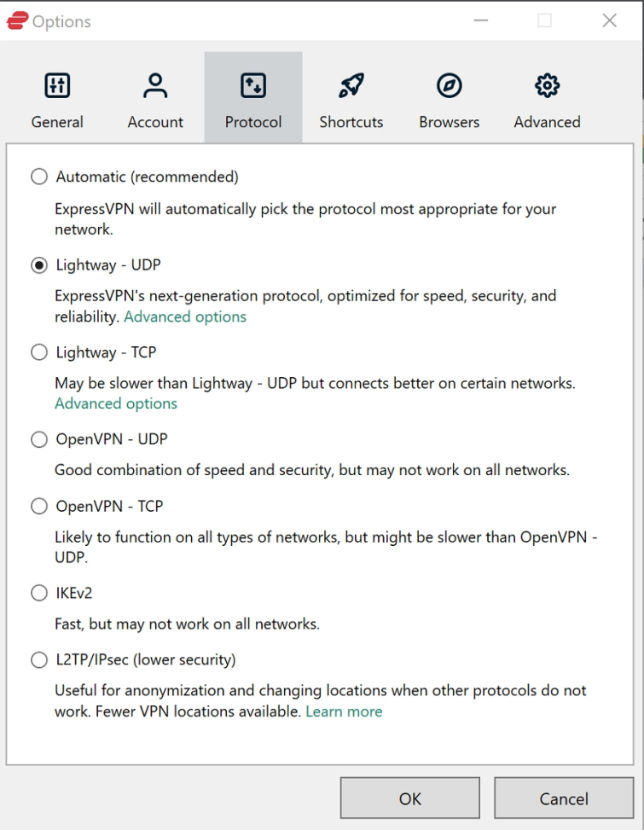Click the Account person icon
Image resolution: width=644 pixels, height=830 pixels.
click(x=154, y=84)
